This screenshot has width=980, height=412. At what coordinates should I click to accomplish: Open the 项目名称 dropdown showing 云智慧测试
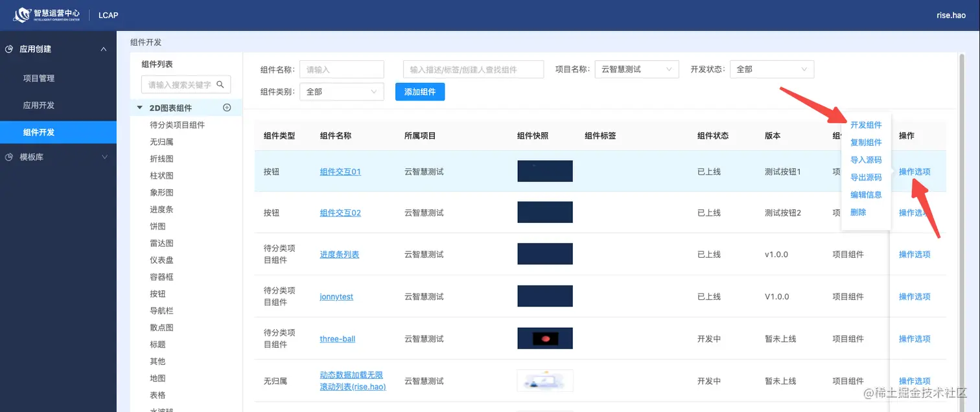[636, 69]
